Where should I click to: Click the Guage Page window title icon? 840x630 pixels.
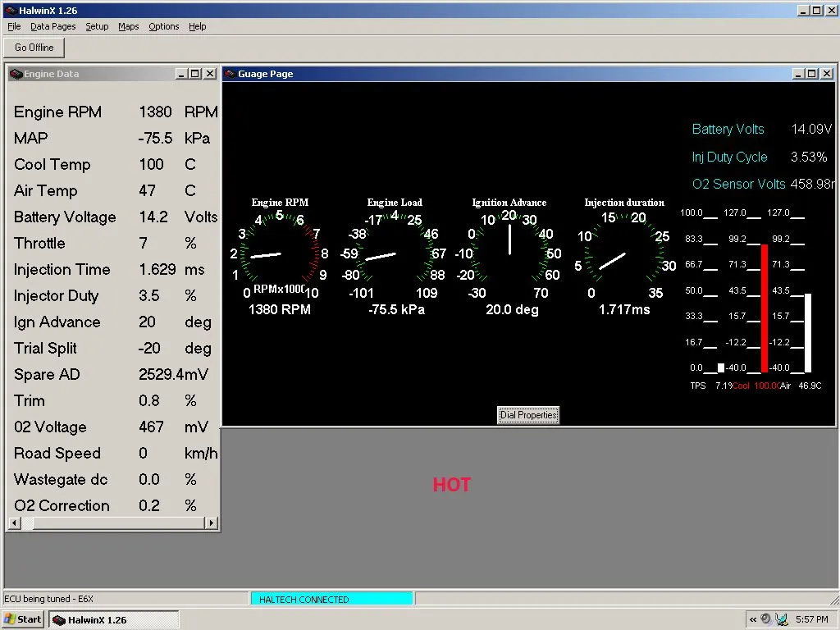231,74
